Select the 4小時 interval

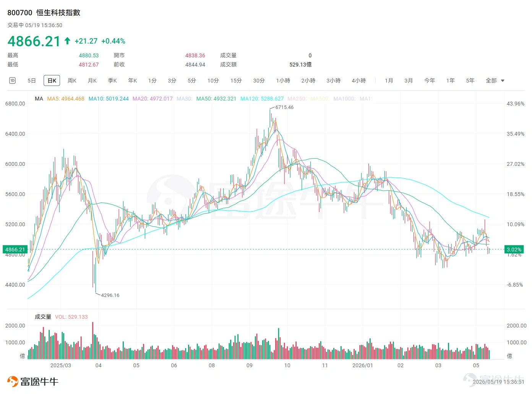pyautogui.click(x=359, y=81)
